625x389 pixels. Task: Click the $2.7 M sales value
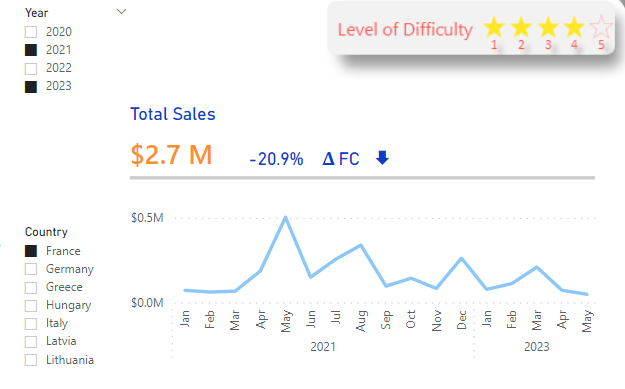[x=171, y=155]
